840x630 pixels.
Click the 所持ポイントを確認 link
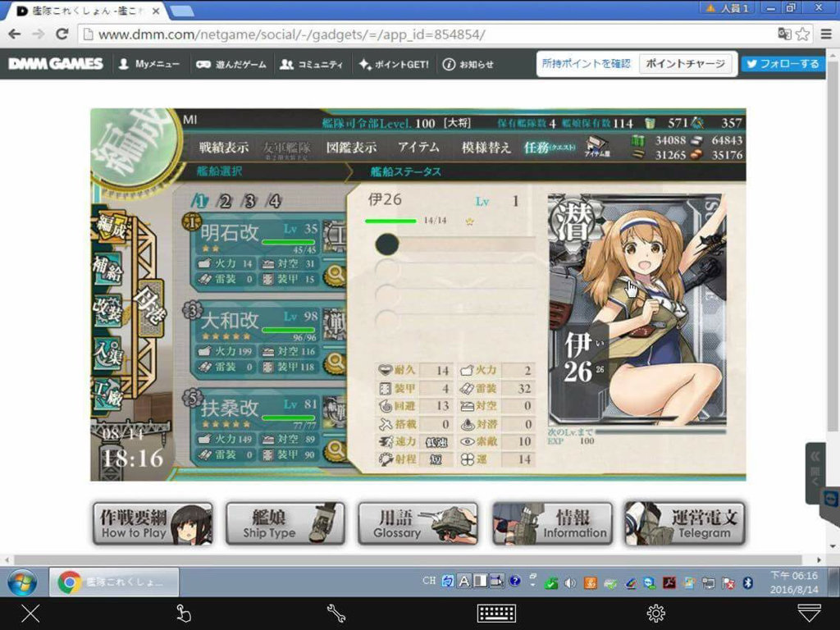pyautogui.click(x=586, y=64)
